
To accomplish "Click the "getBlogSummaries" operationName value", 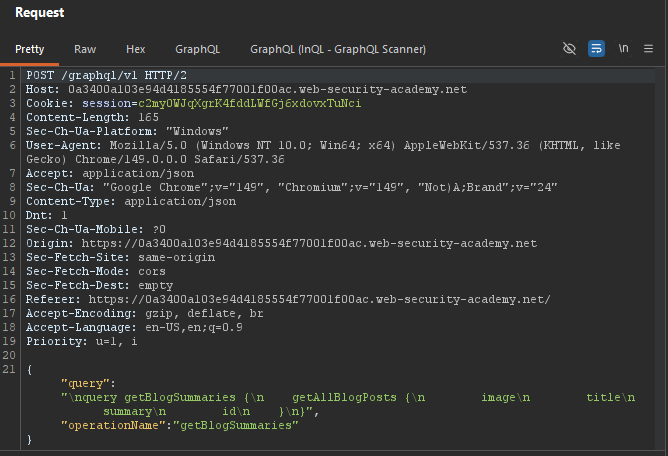I will click(x=236, y=425).
